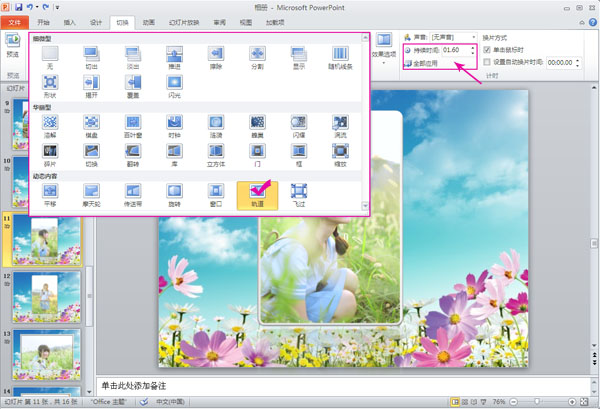Open quick access toolbar customize arrow
The height and width of the screenshot is (409, 600).
(57, 7)
